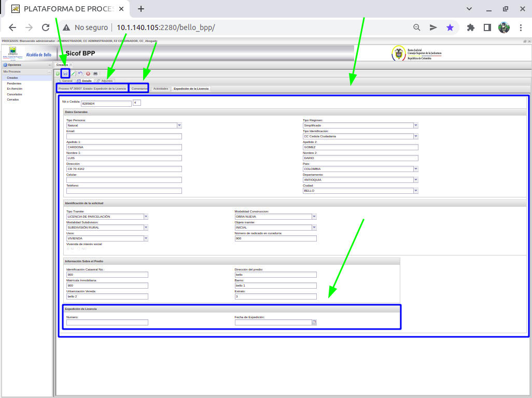Select SI for Vivienda de interés social

(x=68, y=249)
